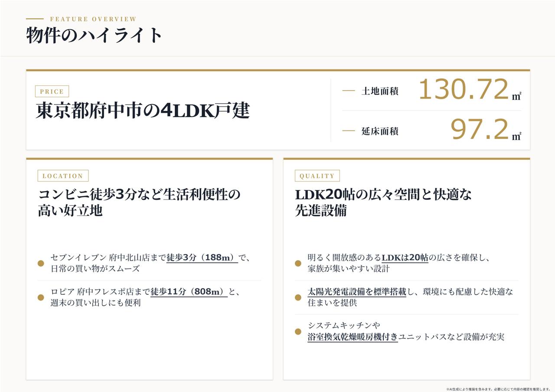Click the FEATURE OVERVIEW header text
The width and height of the screenshot is (555, 392).
(x=93, y=19)
